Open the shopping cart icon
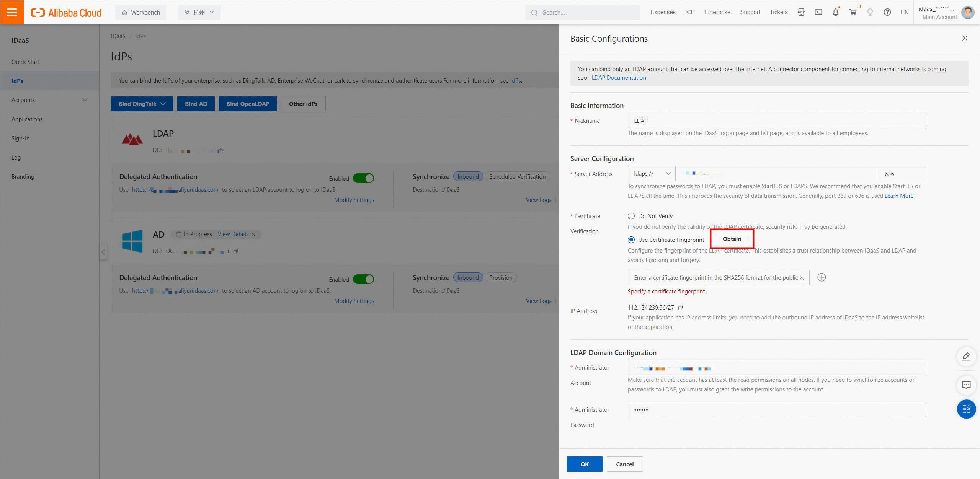Viewport: 980px width, 479px height. tap(853, 12)
